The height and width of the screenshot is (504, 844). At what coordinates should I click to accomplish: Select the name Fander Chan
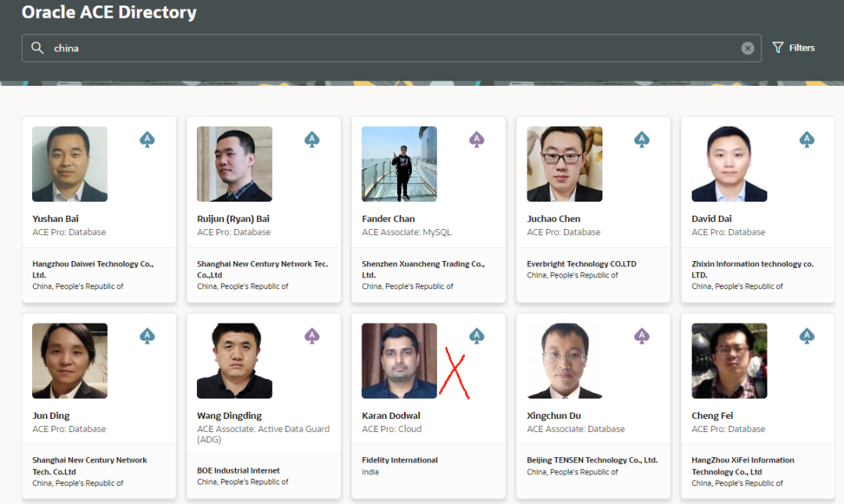388,219
